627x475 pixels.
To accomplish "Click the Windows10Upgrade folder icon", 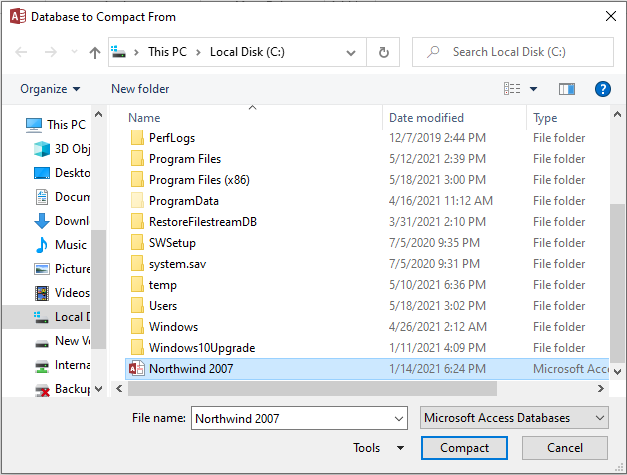I will tap(137, 348).
